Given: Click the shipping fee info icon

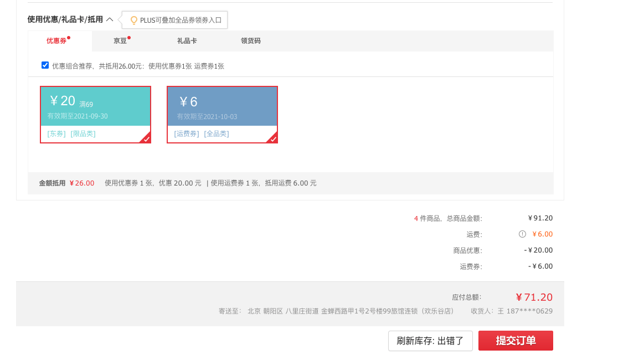Looking at the screenshot, I should pyautogui.click(x=522, y=234).
